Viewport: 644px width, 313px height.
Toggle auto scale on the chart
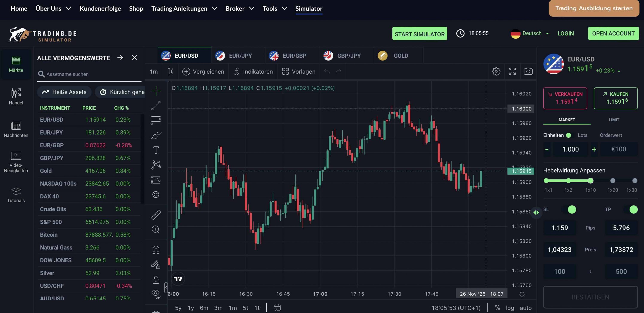tap(526, 308)
